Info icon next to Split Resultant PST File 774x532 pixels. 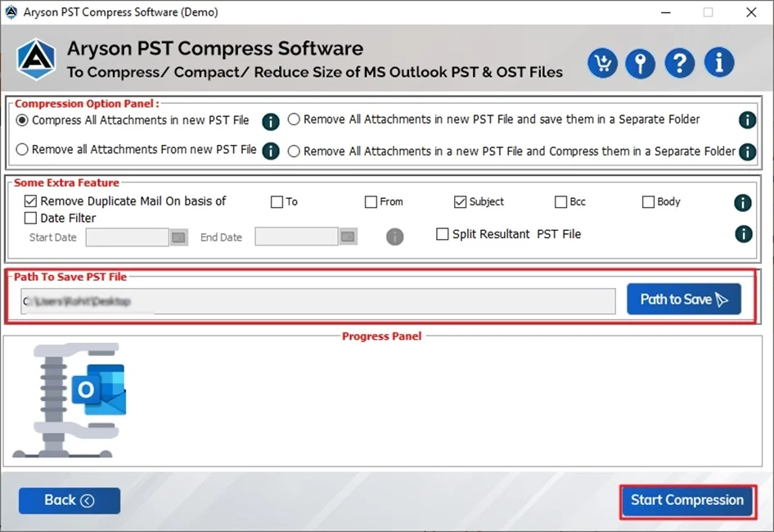744,234
